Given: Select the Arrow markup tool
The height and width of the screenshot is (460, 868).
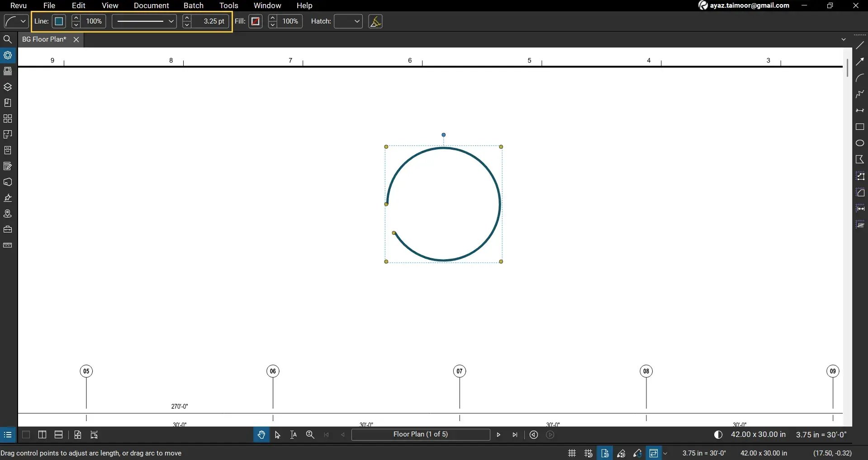Looking at the screenshot, I should [x=860, y=61].
